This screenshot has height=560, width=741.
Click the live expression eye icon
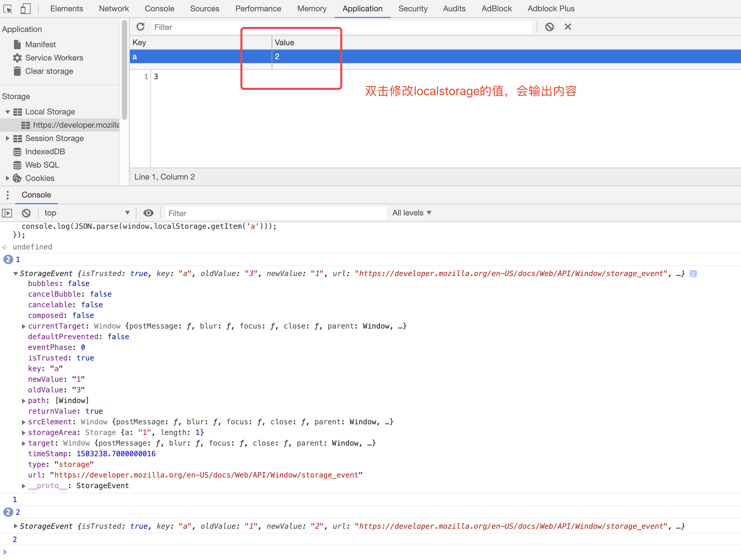click(x=148, y=213)
